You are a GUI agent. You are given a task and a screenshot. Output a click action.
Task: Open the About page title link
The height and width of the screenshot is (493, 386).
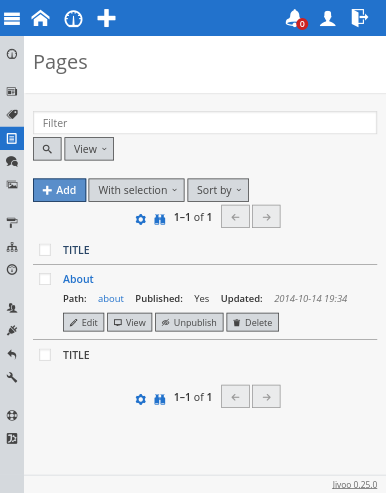coord(78,279)
